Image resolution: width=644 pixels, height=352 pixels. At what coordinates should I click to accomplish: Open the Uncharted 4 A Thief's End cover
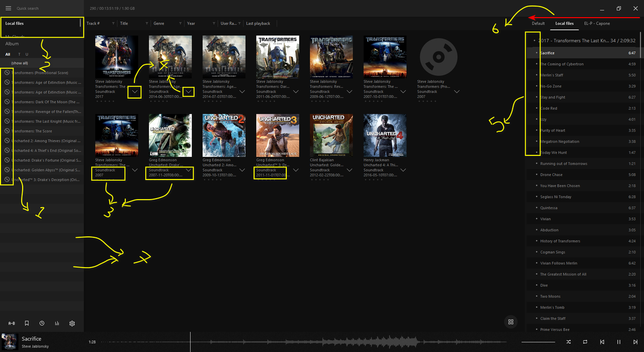(385, 135)
